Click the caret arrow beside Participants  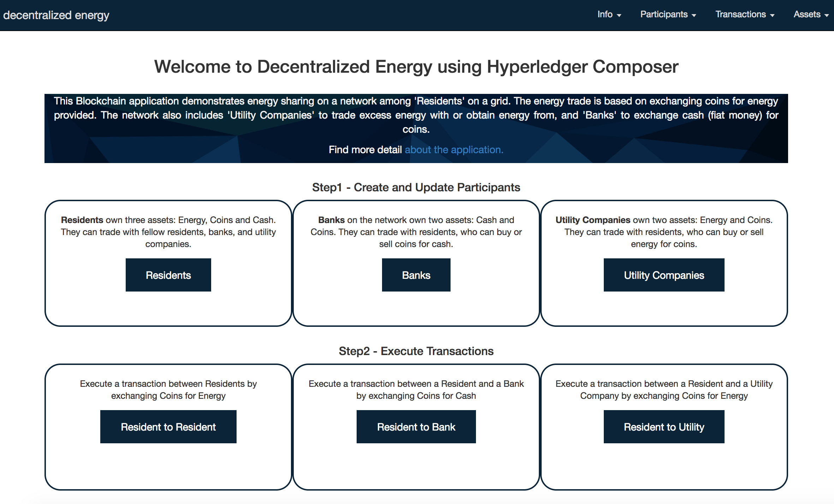694,16
